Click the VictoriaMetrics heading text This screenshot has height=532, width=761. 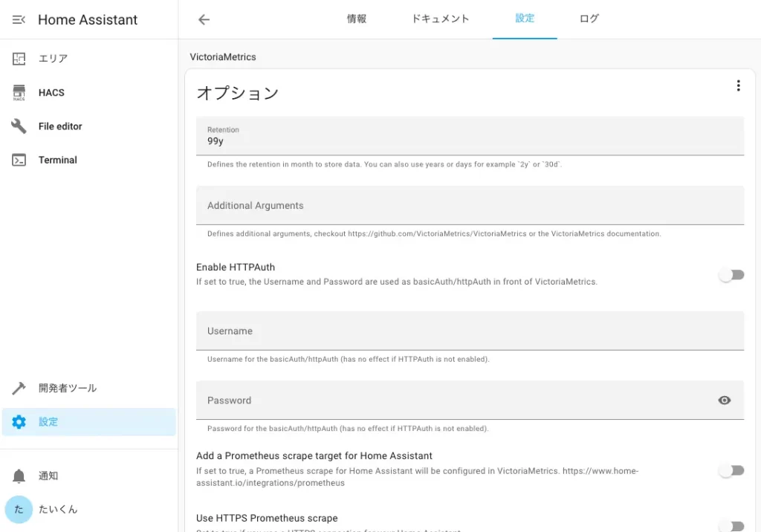point(223,56)
